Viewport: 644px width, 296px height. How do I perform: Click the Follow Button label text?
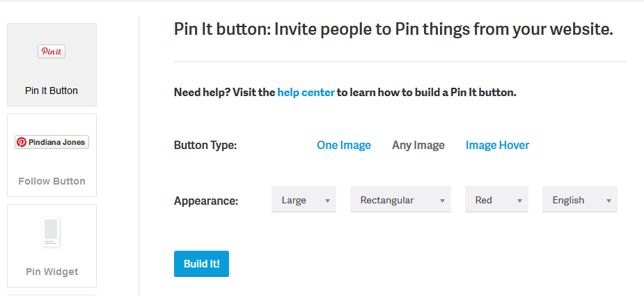52,181
